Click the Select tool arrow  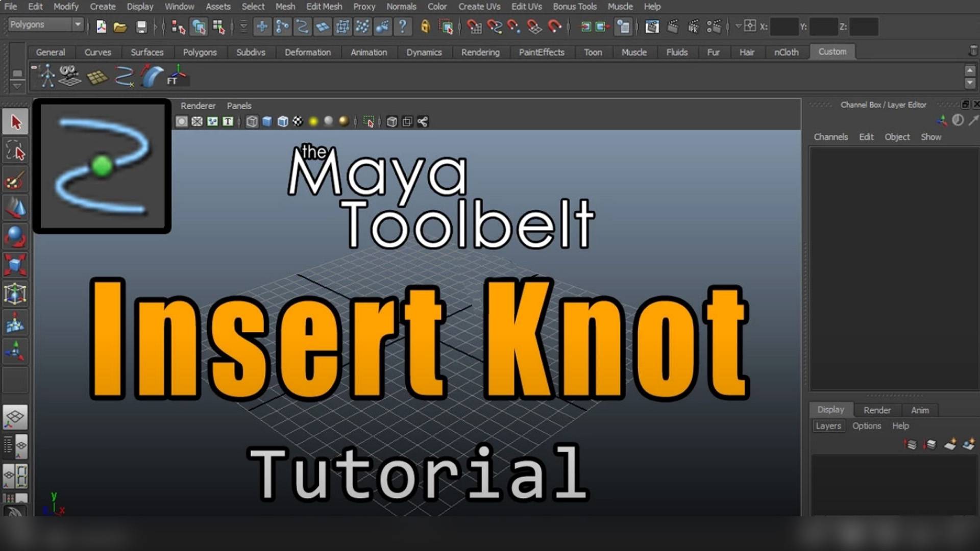(x=15, y=122)
